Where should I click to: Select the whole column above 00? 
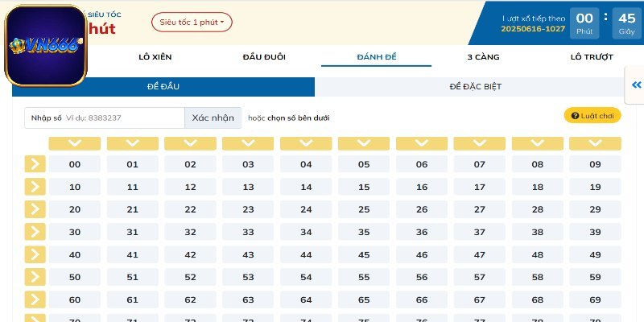pyautogui.click(x=75, y=143)
